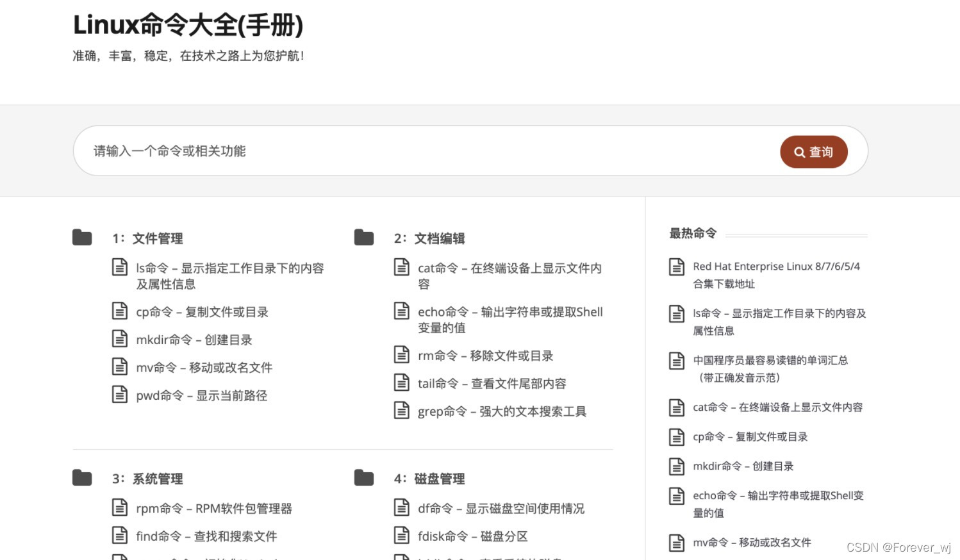Viewport: 960px width, 560px height.
Task: Open echo命令 – 输出字符串 link in 文档编辑
Action: 511,320
